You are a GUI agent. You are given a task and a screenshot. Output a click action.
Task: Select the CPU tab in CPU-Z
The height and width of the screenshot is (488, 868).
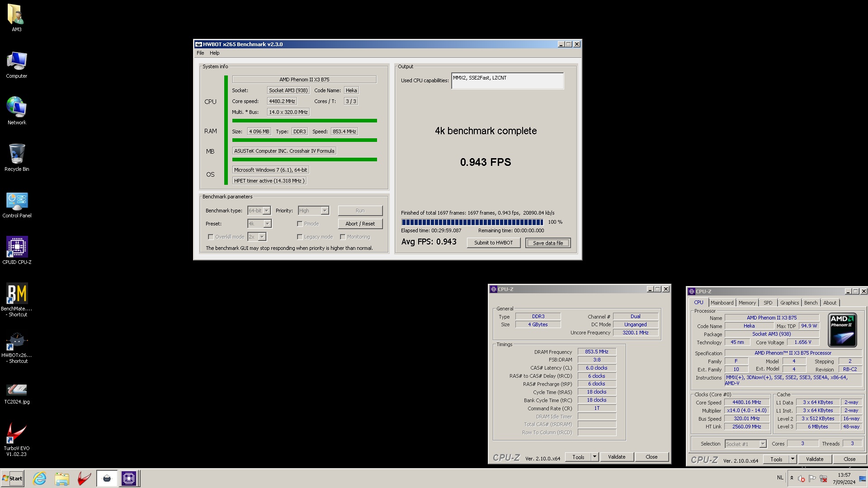pyautogui.click(x=699, y=302)
